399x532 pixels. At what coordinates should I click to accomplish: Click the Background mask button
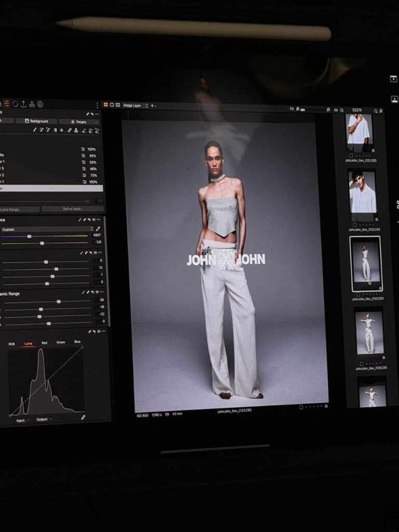[x=36, y=121]
